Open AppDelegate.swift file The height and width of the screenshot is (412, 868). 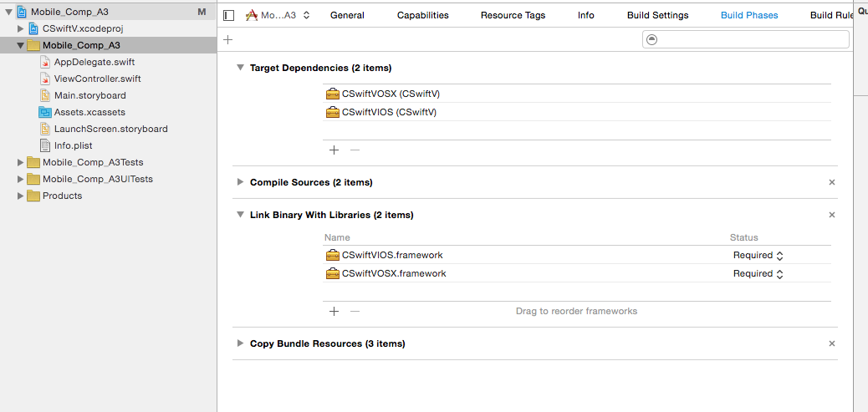pyautogui.click(x=94, y=62)
